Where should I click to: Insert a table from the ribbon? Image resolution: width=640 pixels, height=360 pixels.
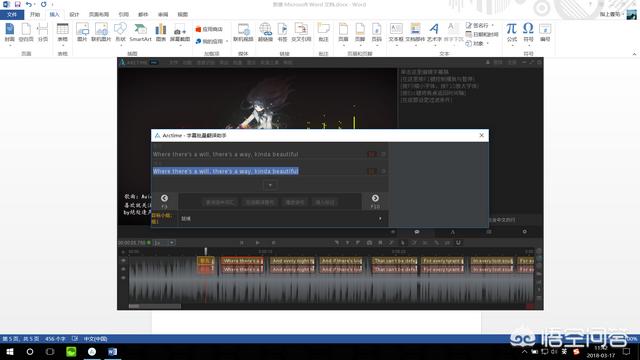click(x=62, y=32)
